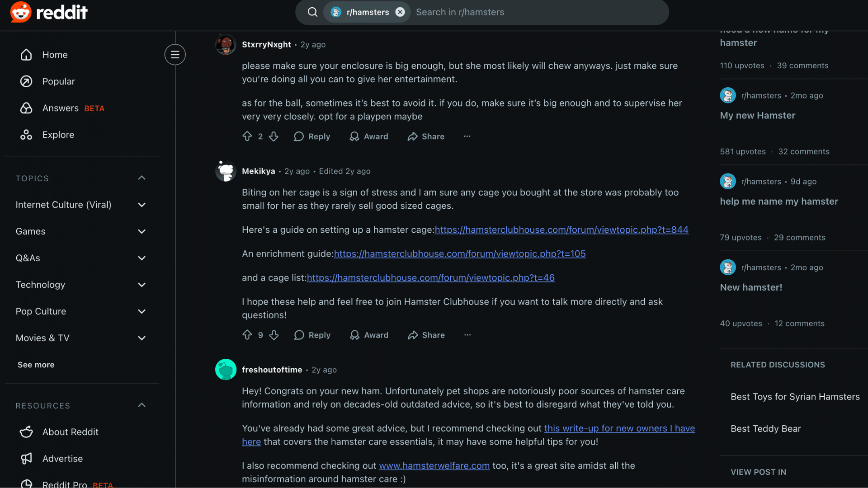
Task: Open the hamster cage setup guide link
Action: (x=561, y=230)
